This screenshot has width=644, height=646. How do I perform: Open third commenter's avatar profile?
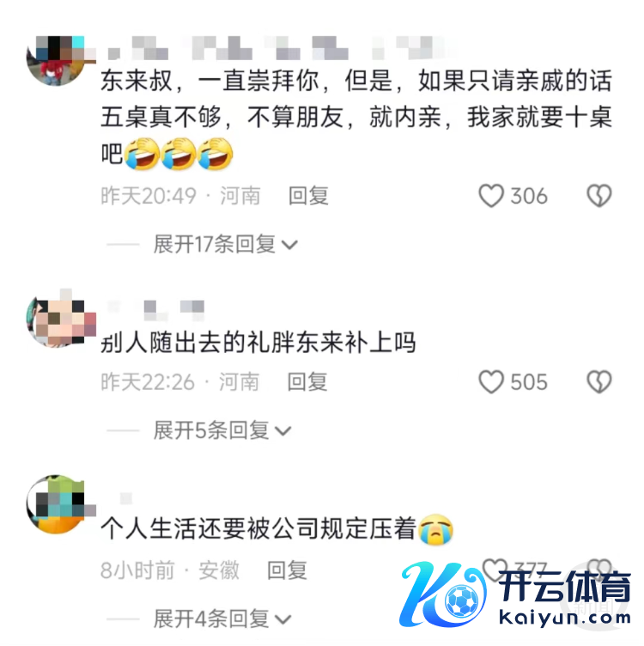pyautogui.click(x=58, y=504)
